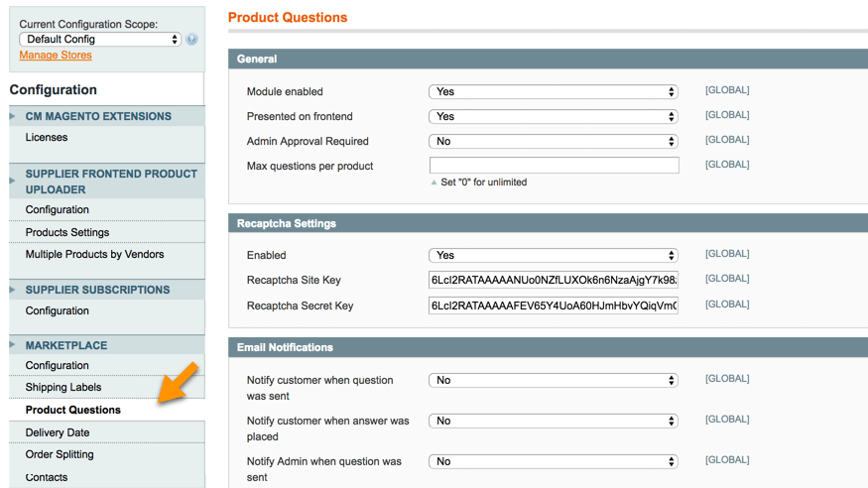Collapse the Supplier Subscriptions section

coord(13,291)
